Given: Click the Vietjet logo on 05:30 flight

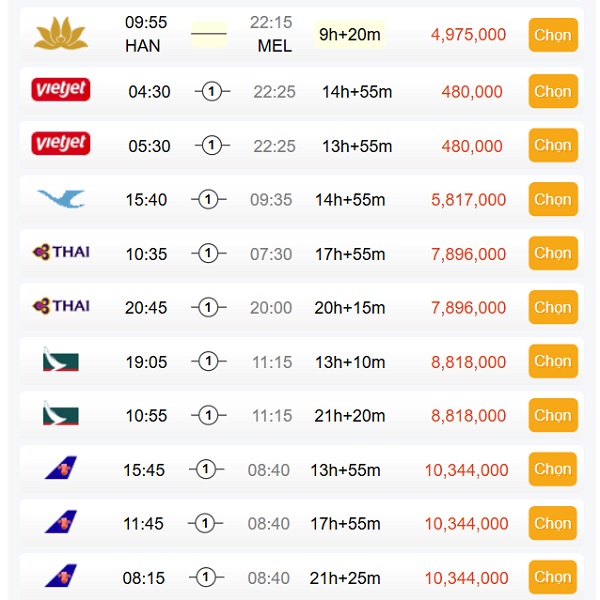Looking at the screenshot, I should 61,143.
